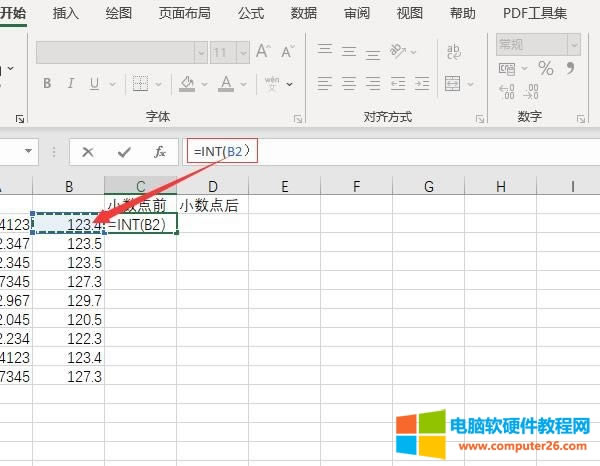Select column header D
The height and width of the screenshot is (466, 600).
point(213,186)
